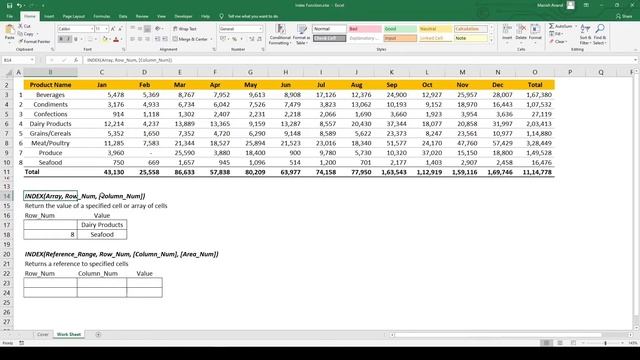This screenshot has height=360, width=640.
Task: Apply the Input cell style
Action: click(400, 38)
